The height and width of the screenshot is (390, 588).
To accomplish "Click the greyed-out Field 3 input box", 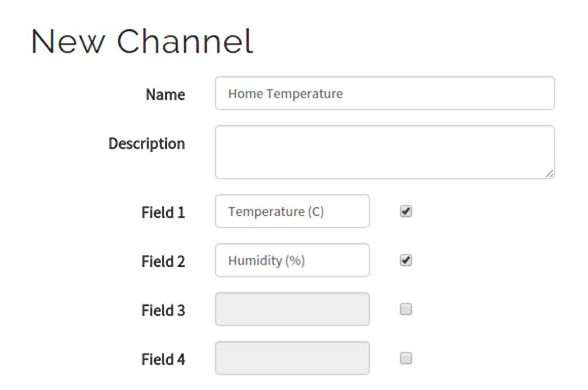I will 292,309.
